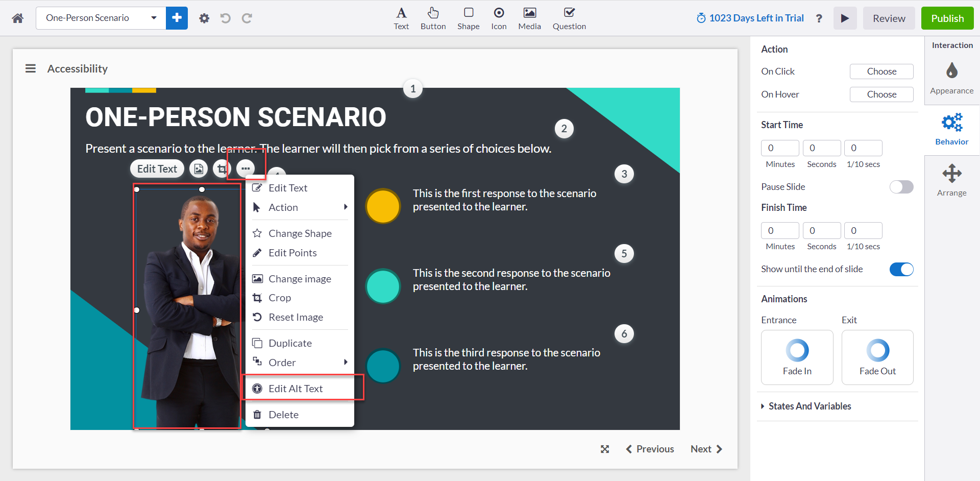
Task: Go to the Next slide
Action: tap(706, 449)
